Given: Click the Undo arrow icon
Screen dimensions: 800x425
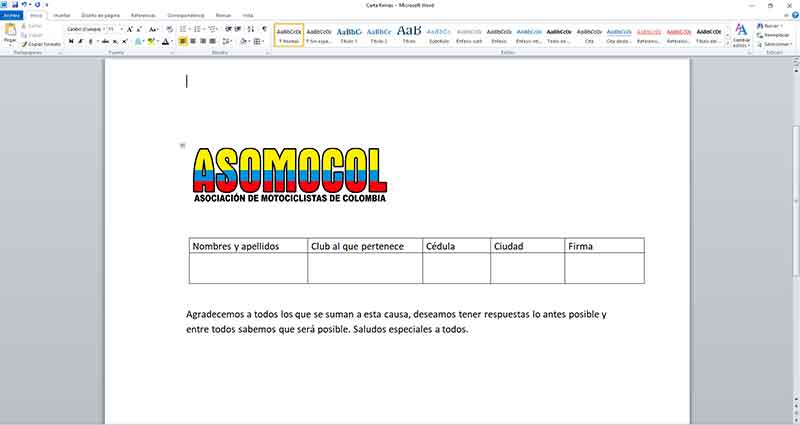Looking at the screenshot, I should pyautogui.click(x=24, y=5).
